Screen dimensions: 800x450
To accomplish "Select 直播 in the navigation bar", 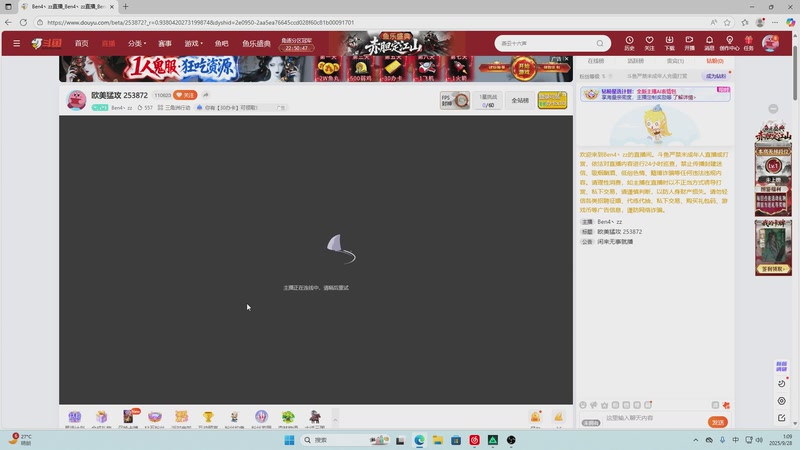I will 108,43.
